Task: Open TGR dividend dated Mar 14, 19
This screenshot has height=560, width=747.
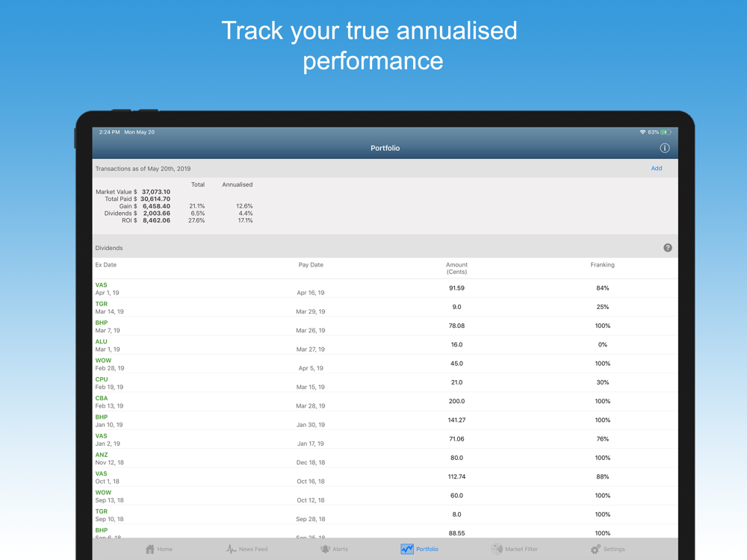Action: (385, 307)
